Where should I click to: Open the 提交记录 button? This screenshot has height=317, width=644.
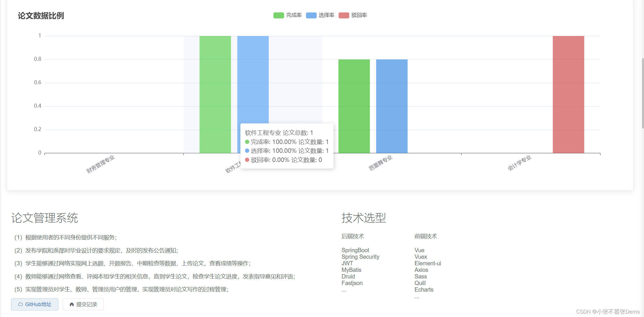tap(83, 304)
